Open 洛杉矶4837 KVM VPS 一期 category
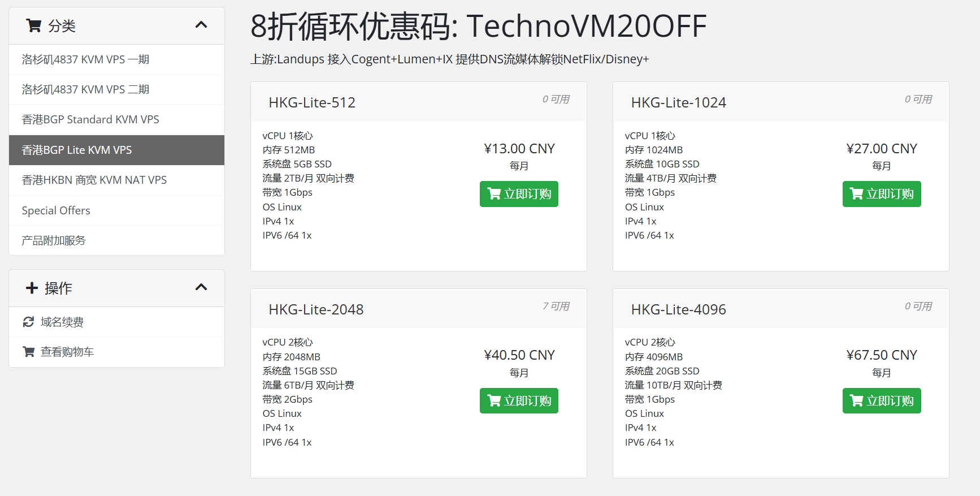 coord(85,59)
